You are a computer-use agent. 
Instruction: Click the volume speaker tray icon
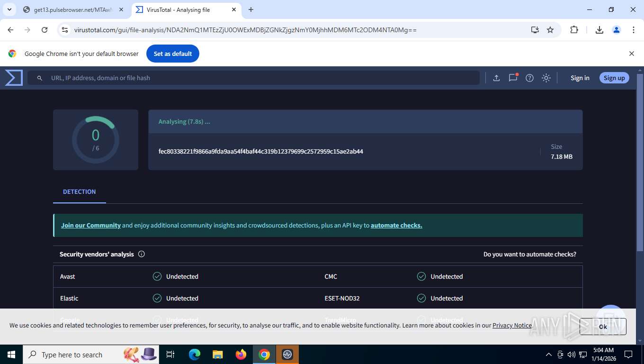571,355
